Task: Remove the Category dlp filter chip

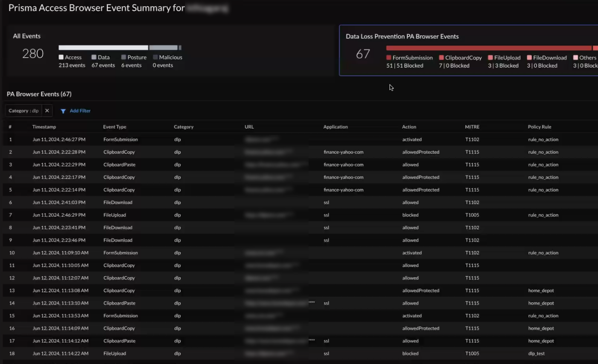Action: 47,111
